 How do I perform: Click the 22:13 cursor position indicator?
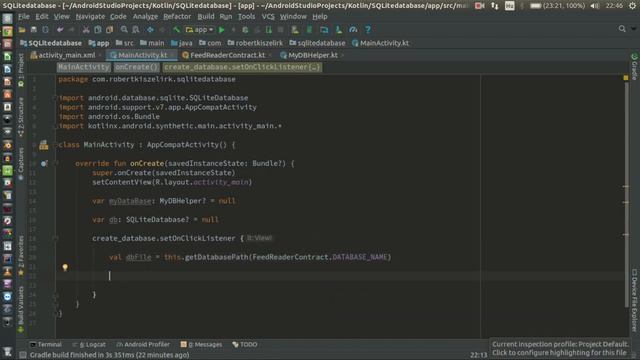pyautogui.click(x=478, y=355)
